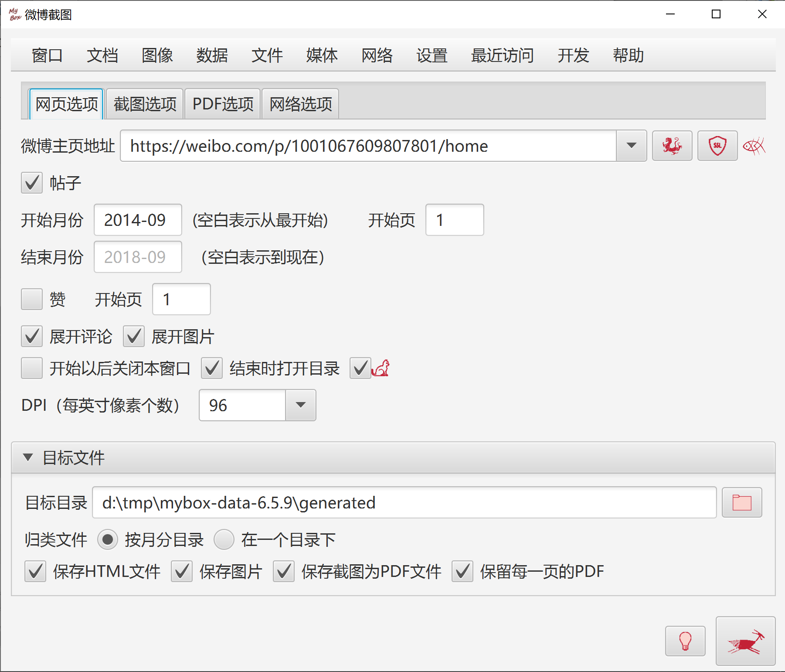This screenshot has width=785, height=672.
Task: Open the 文档 menu
Action: coord(102,55)
